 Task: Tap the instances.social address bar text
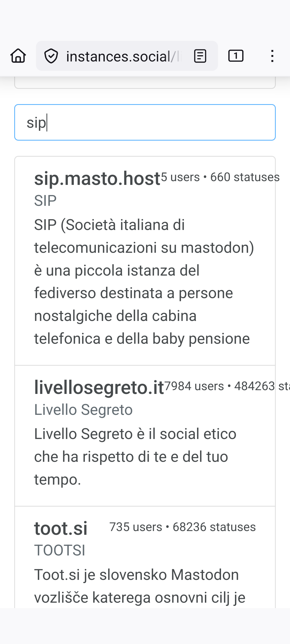point(121,56)
